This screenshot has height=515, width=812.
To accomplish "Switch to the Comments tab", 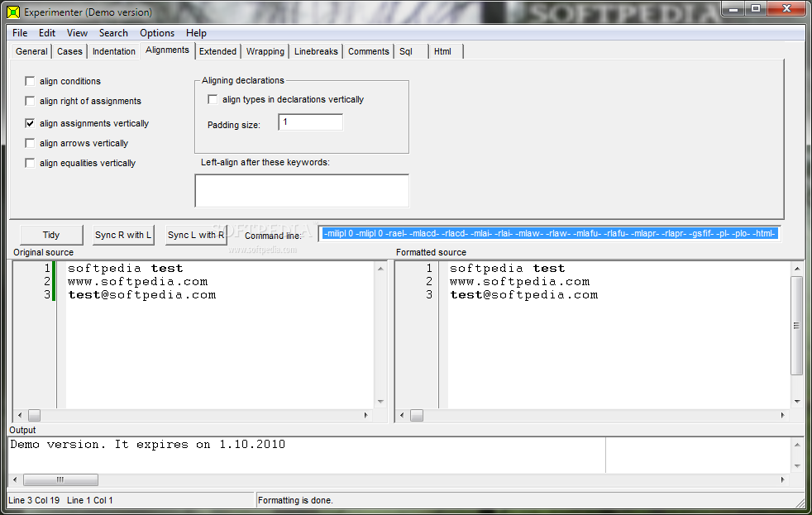I will tap(368, 51).
